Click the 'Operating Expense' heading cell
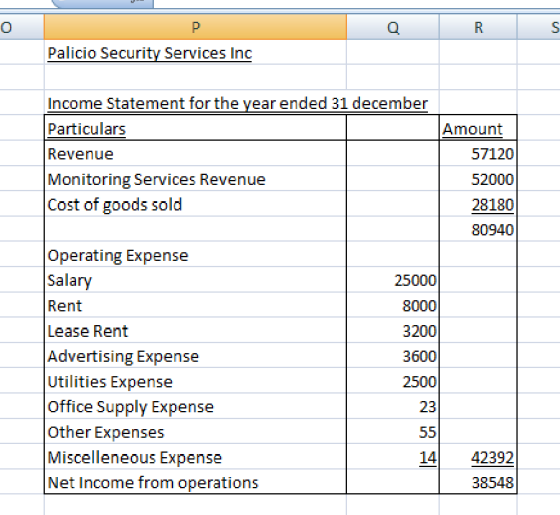This screenshot has width=560, height=515. 195,255
